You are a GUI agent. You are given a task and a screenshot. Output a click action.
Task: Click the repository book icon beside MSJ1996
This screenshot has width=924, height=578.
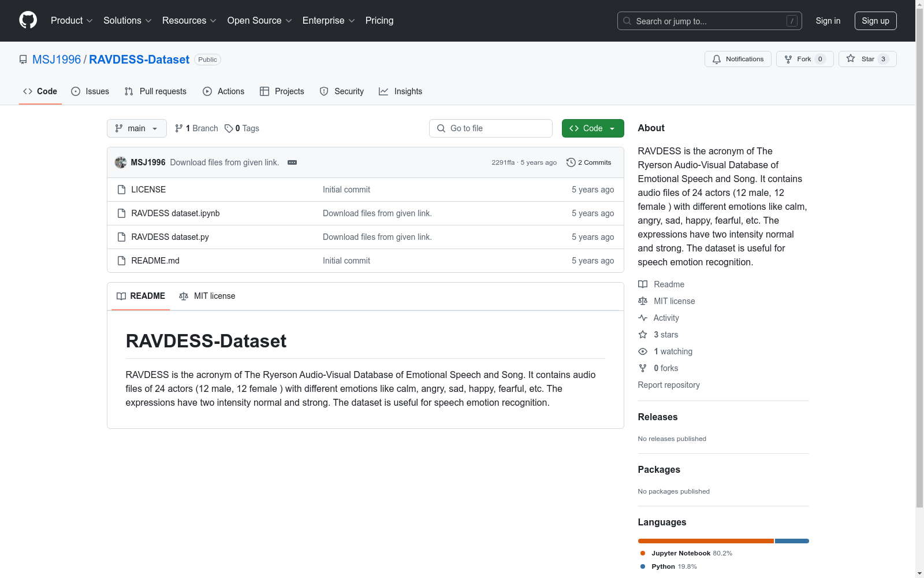[23, 60]
